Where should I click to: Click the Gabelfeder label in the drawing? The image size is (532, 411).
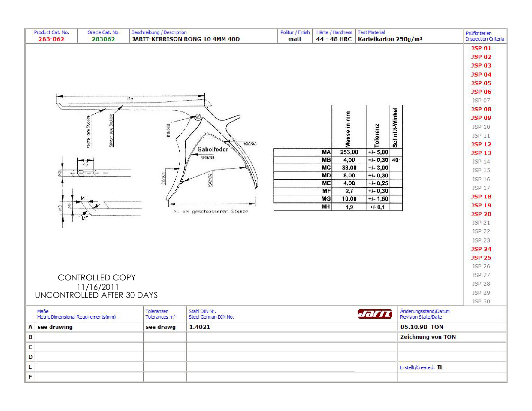point(213,149)
